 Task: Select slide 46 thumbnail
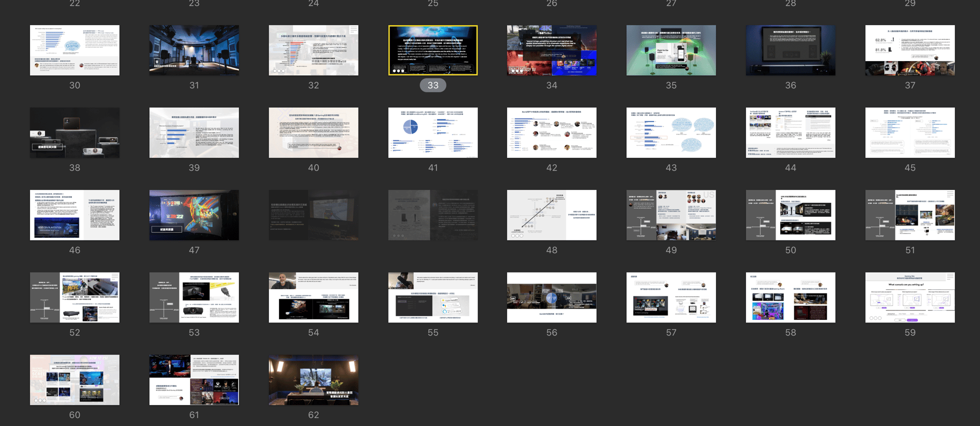click(x=75, y=215)
